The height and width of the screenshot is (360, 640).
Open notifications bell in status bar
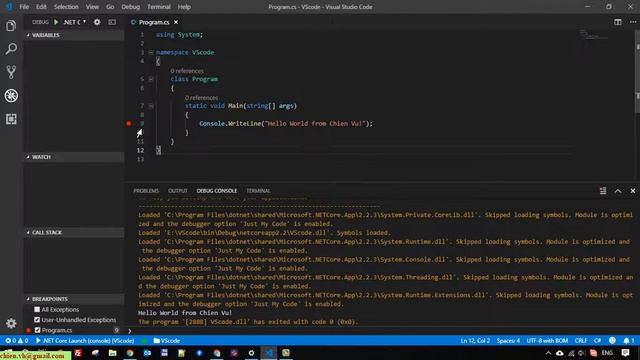(x=629, y=340)
